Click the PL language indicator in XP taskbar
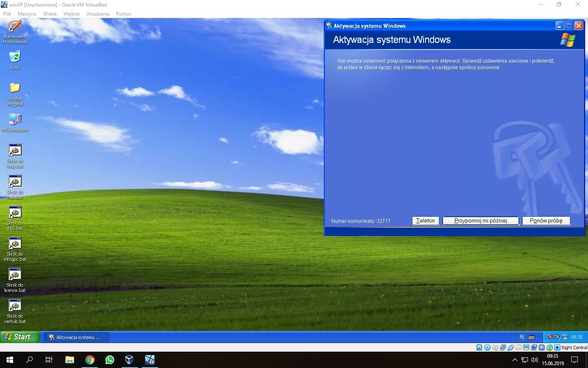 pyautogui.click(x=522, y=337)
